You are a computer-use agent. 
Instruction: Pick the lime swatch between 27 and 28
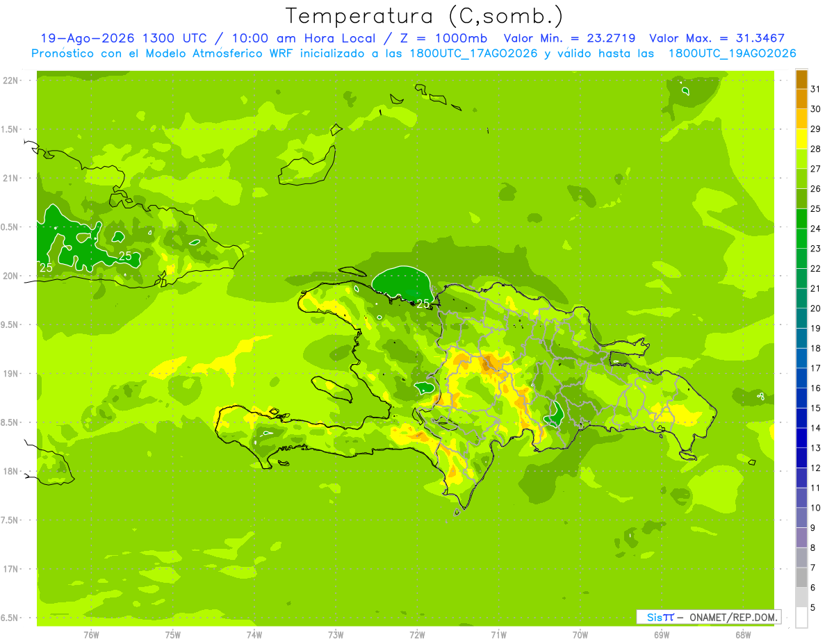tap(801, 158)
